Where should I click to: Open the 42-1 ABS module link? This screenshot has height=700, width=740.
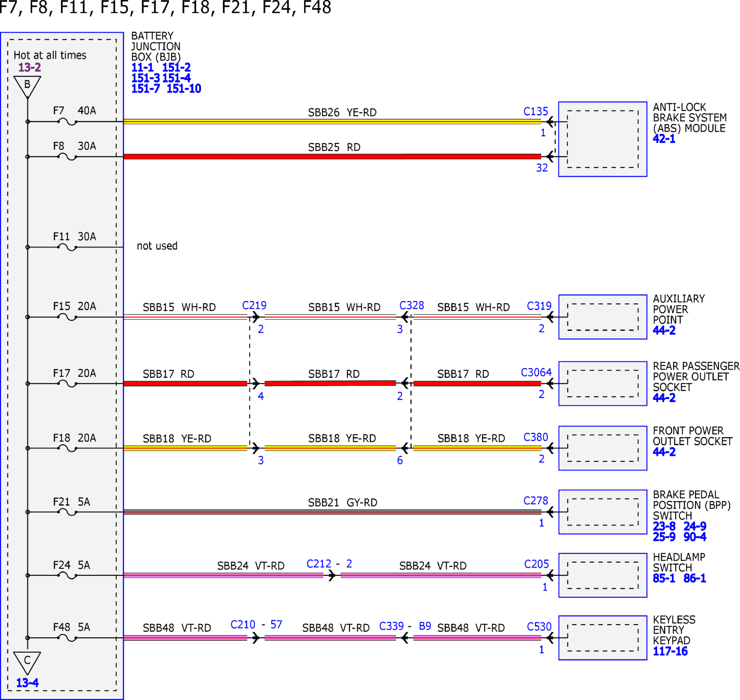(x=664, y=139)
